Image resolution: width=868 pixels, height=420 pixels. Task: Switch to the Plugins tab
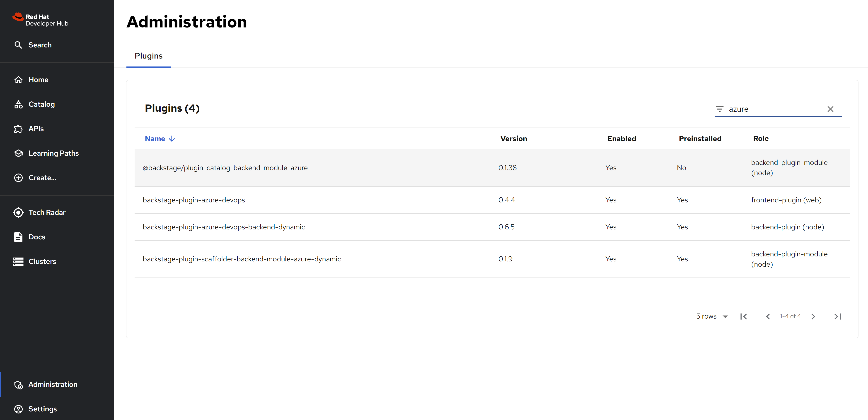coord(148,56)
